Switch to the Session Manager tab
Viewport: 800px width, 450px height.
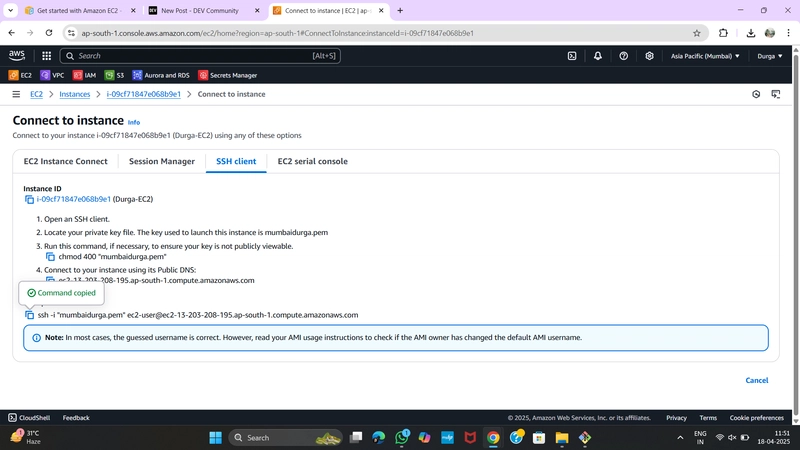162,161
